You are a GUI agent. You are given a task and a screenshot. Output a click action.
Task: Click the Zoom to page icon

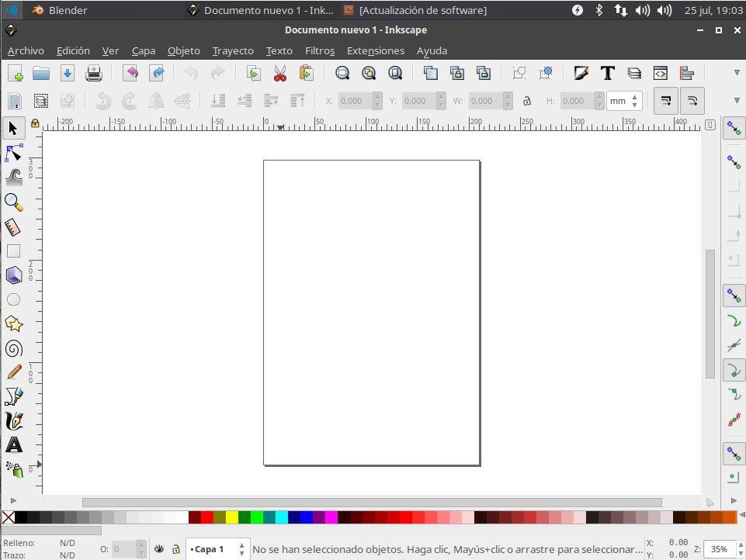[396, 73]
